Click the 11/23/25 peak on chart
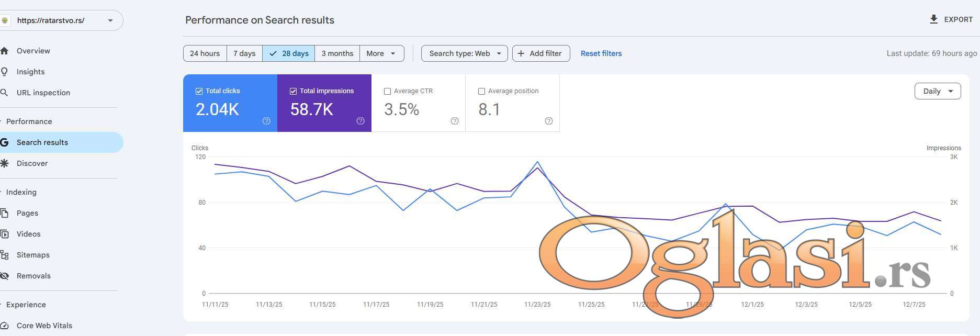 [x=537, y=163]
